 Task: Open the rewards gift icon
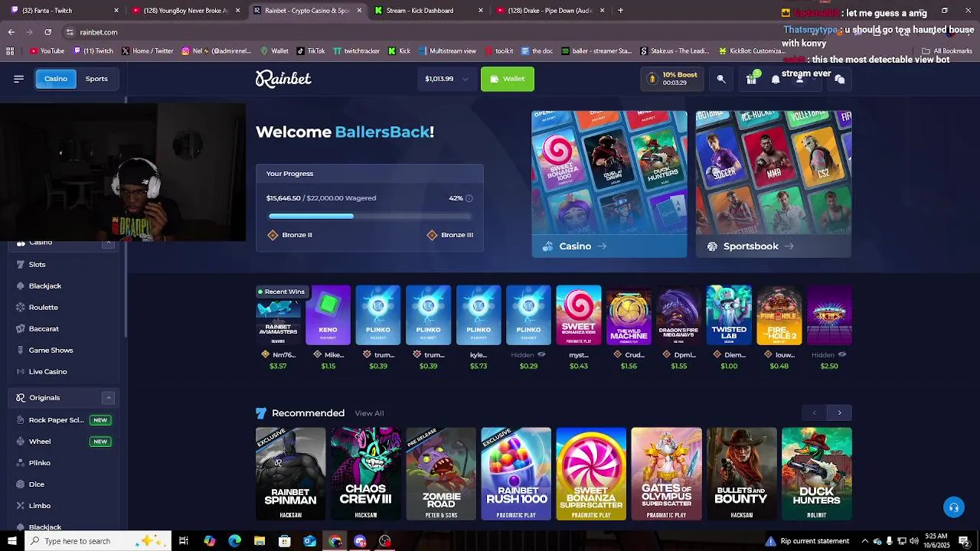(751, 79)
